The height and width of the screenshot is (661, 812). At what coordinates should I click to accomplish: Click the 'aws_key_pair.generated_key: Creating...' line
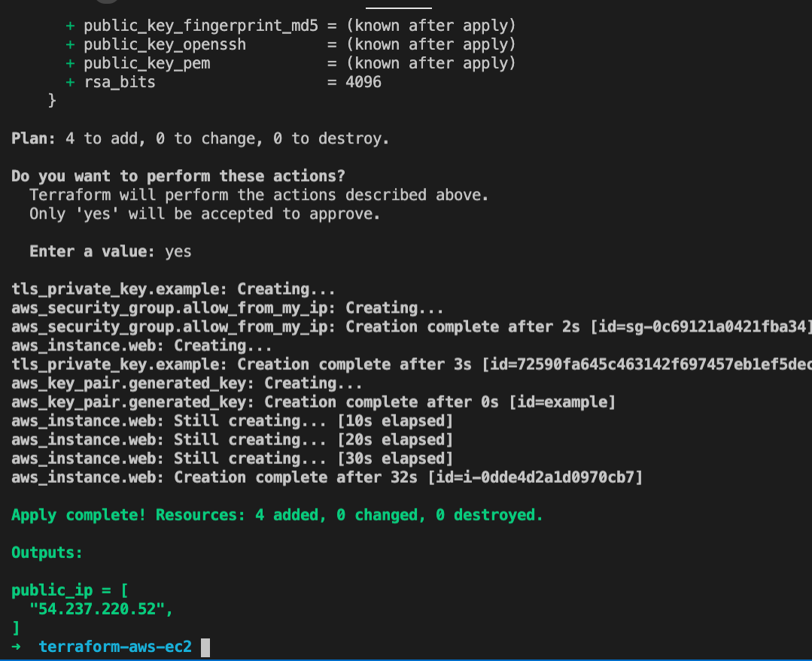click(x=187, y=384)
